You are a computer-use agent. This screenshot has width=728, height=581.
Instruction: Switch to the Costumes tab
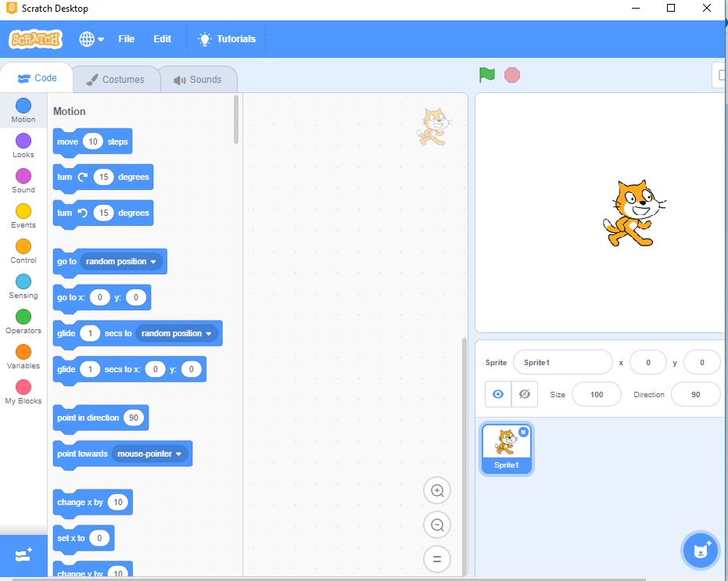pos(116,80)
